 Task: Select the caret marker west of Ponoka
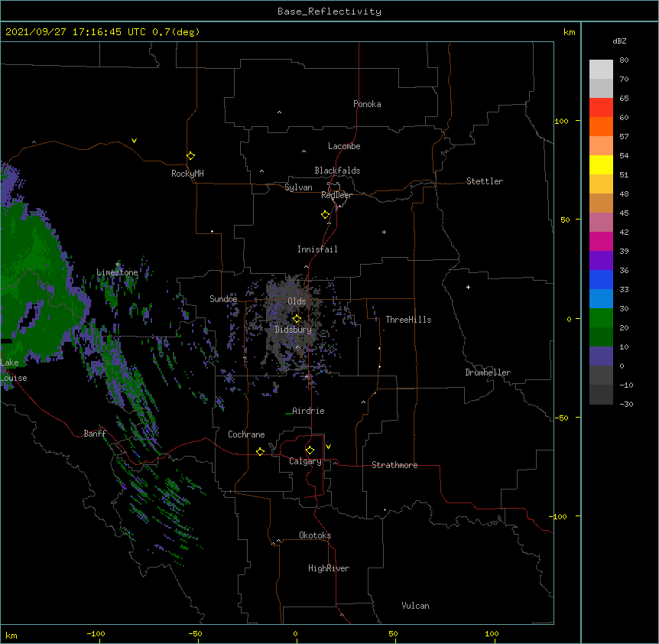point(280,112)
